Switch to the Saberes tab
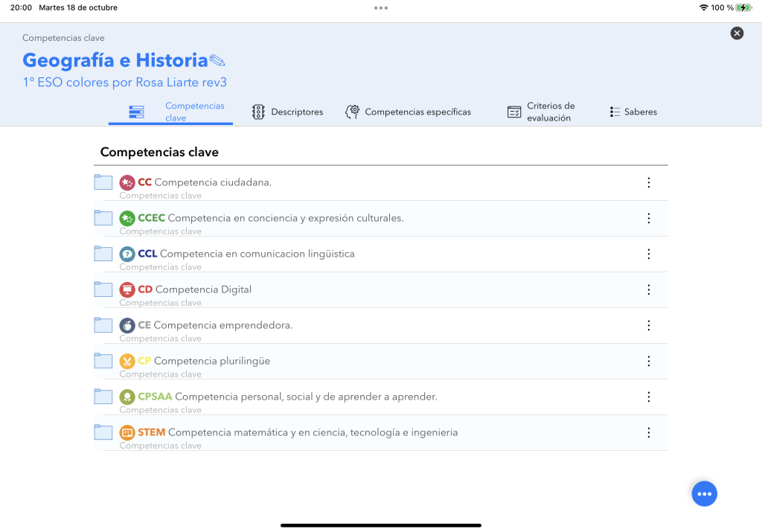Screen dimensions: 762x532 click(633, 112)
